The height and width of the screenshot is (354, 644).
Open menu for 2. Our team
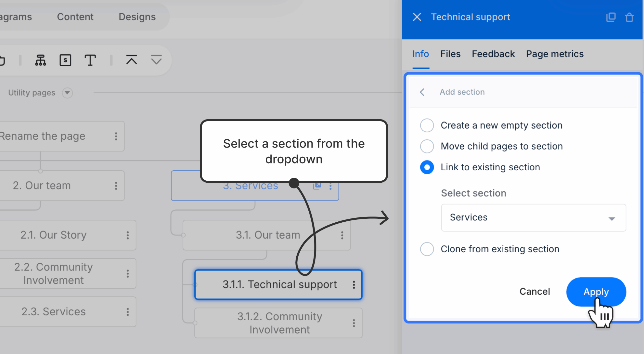[116, 186]
